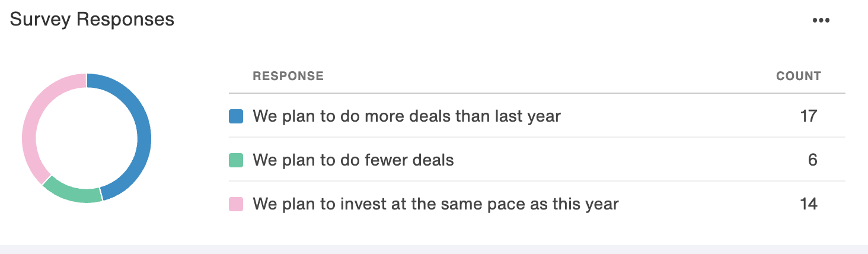868x254 pixels.
Task: Click the pink legend swatch for same pace
Action: coord(236,205)
